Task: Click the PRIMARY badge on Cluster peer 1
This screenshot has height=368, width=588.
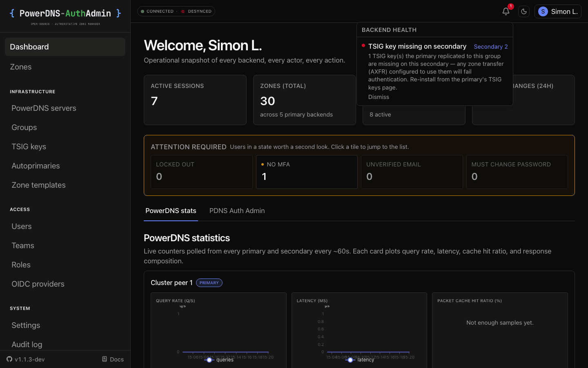Action: [x=209, y=283]
